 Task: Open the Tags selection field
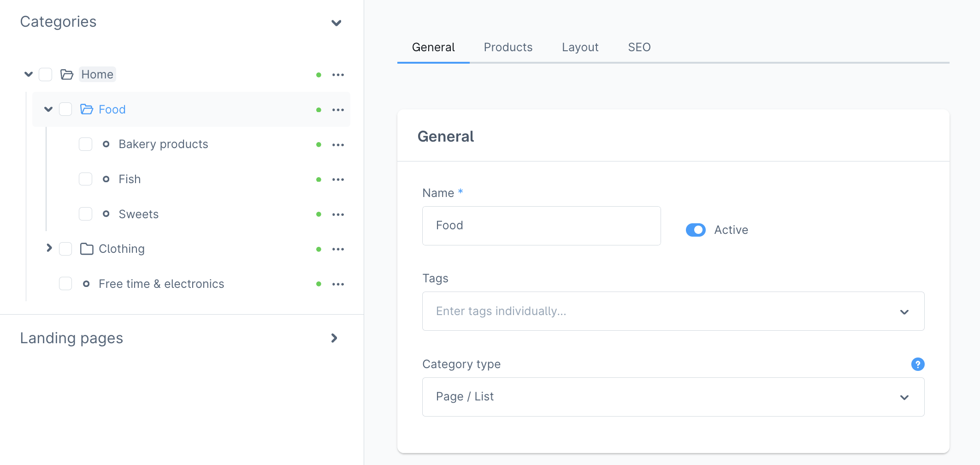(673, 311)
